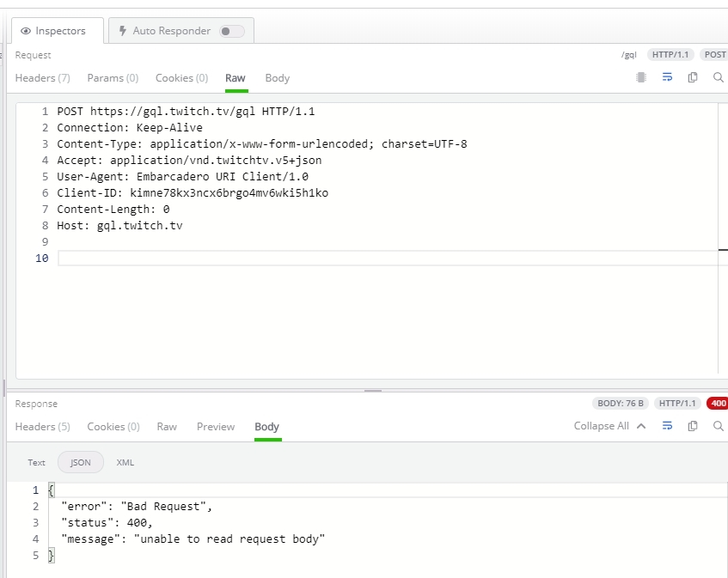The width and height of the screenshot is (728, 578).
Task: Click empty line 10 in raw request editor
Action: 388,258
